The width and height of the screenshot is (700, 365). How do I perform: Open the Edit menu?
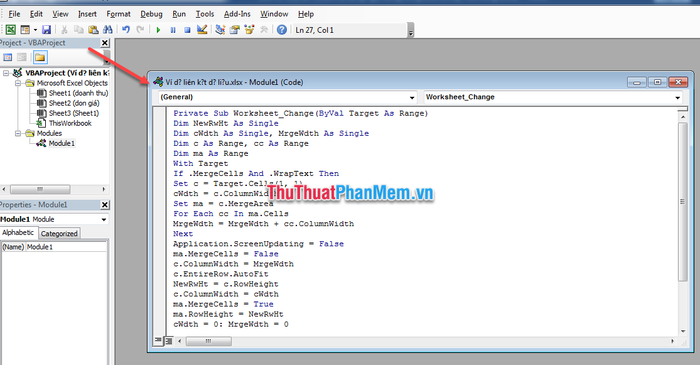[36, 14]
